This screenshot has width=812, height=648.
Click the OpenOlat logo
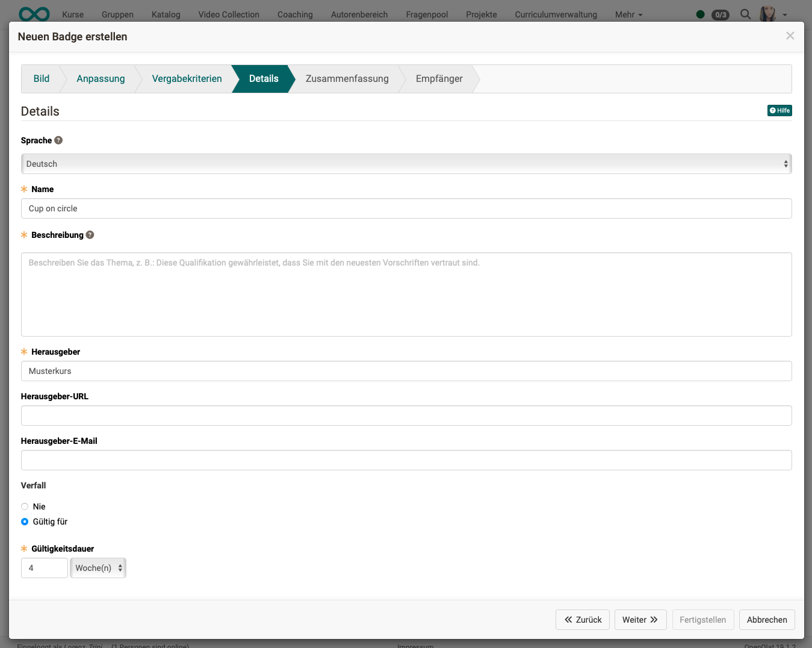pos(34,14)
